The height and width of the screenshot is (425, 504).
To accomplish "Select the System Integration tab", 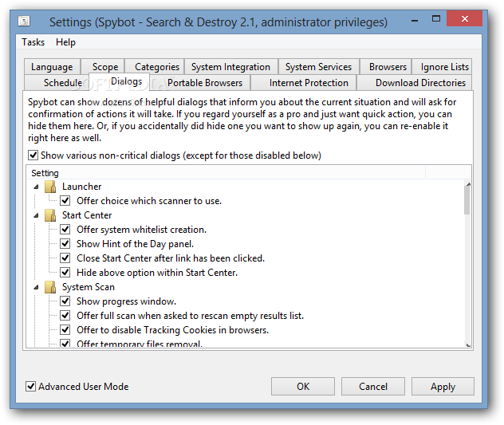I will pyautogui.click(x=230, y=67).
